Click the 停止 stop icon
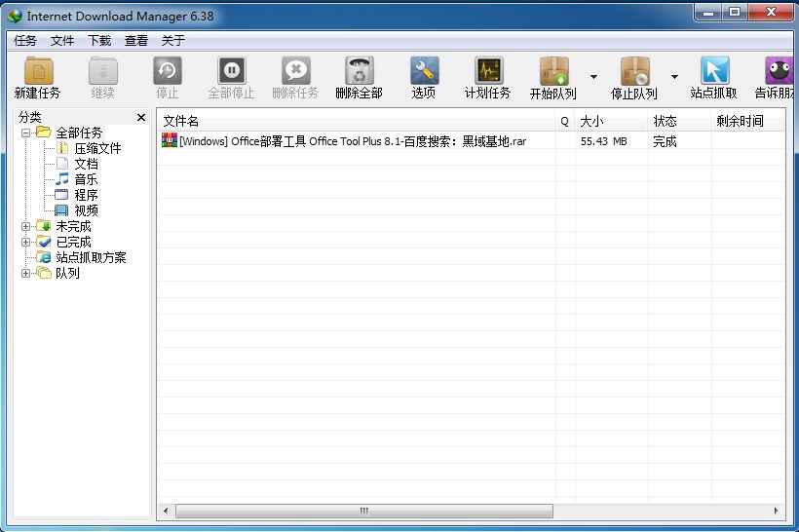The width and height of the screenshot is (799, 532). [168, 71]
